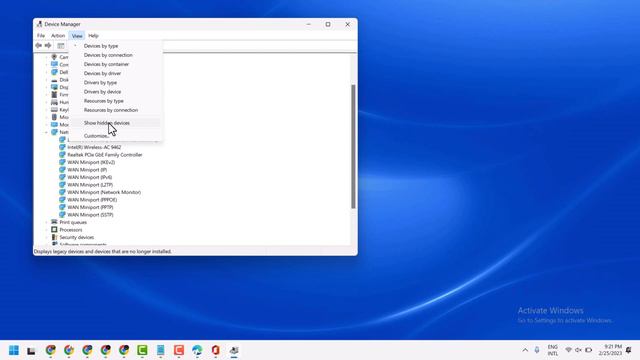Open the Office app on taskbar
640x360 pixels.
216,350
